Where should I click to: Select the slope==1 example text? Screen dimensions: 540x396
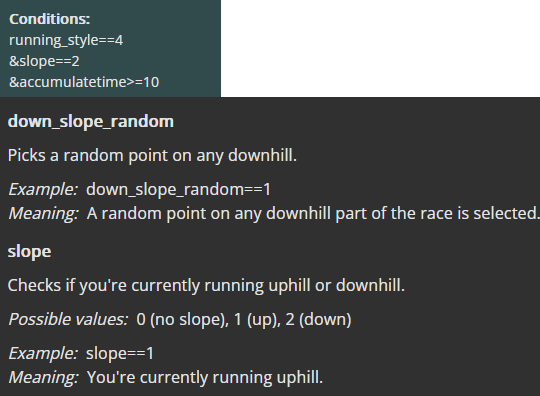point(120,354)
